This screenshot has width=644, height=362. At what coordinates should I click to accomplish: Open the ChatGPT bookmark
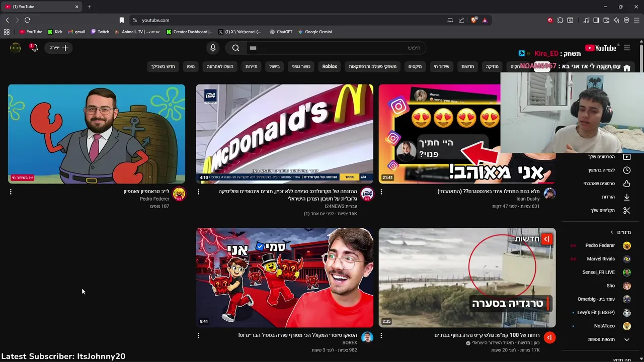tap(281, 32)
